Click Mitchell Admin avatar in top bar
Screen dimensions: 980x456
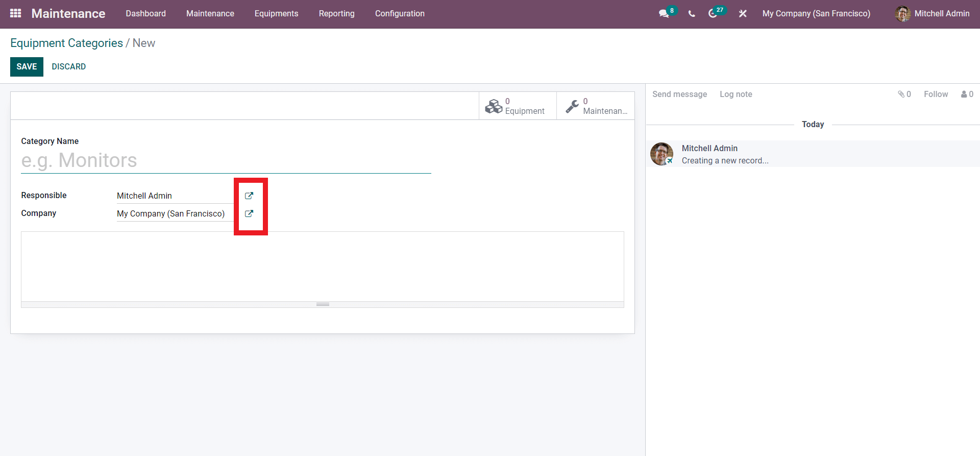902,14
